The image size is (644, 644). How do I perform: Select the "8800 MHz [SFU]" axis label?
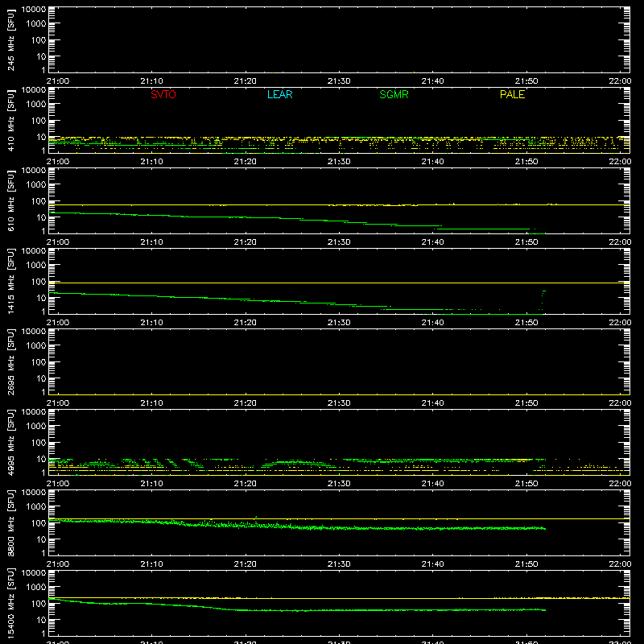point(11,522)
